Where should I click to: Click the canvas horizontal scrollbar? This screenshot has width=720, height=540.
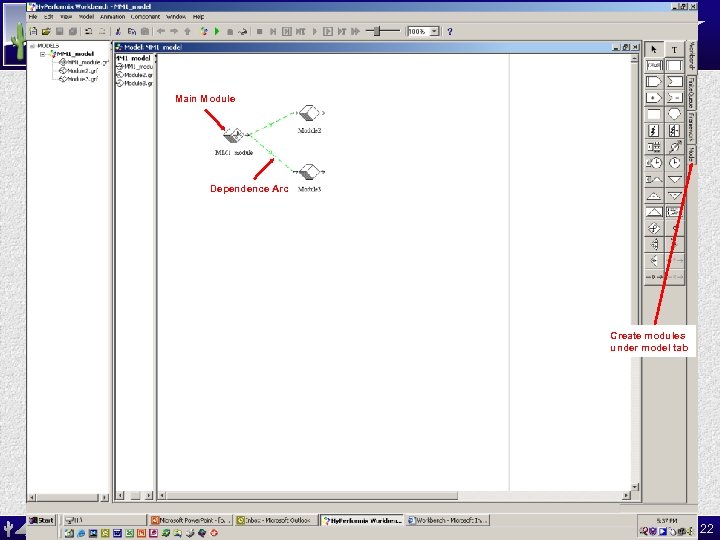point(312,495)
